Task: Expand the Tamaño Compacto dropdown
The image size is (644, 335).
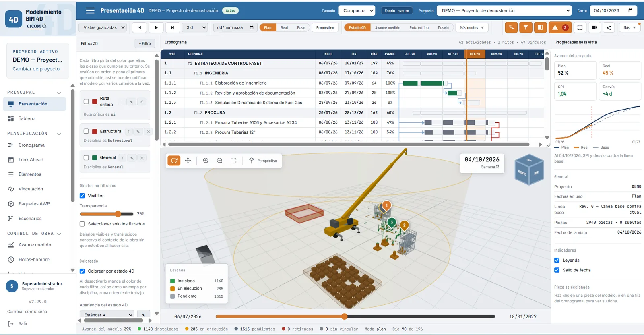Action: [357, 10]
